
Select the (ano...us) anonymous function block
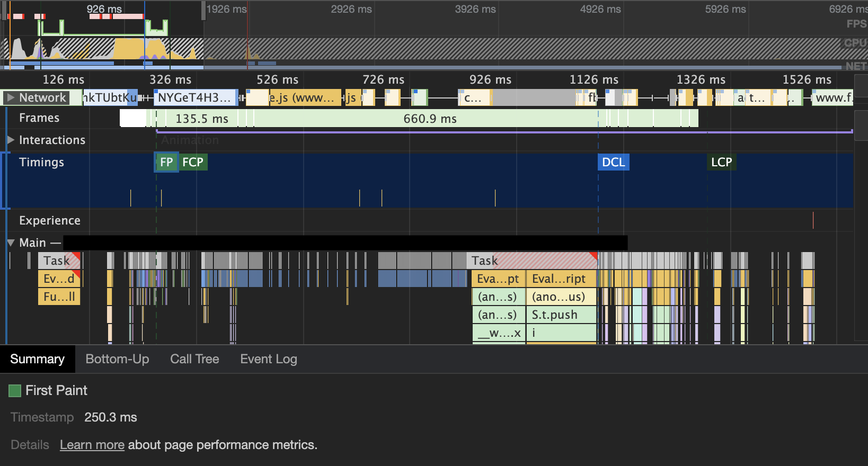click(561, 297)
